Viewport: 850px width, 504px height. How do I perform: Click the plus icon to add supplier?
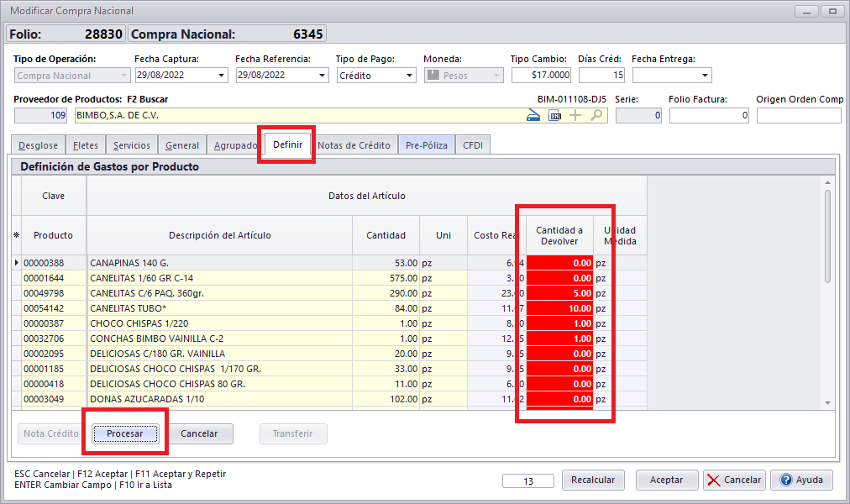pos(575,115)
